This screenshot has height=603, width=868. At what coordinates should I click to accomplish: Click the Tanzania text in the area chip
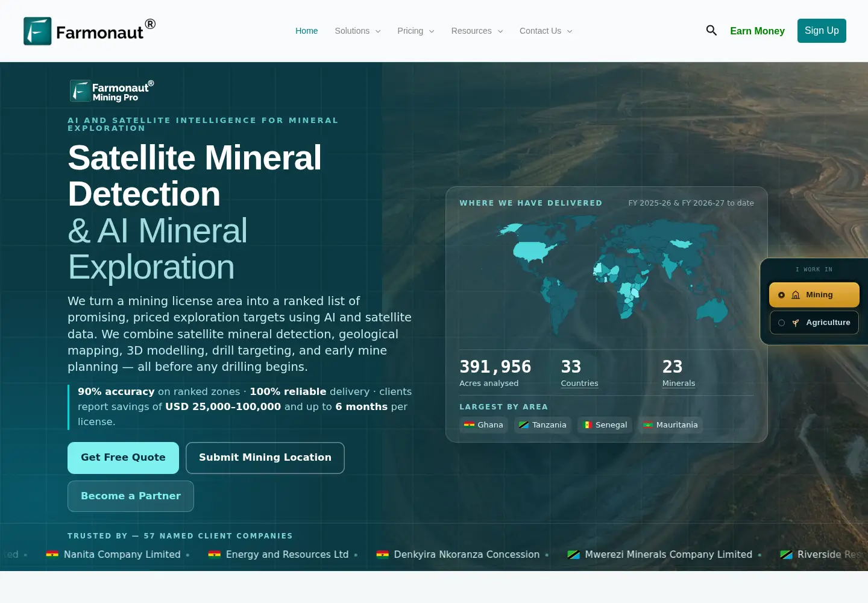pyautogui.click(x=549, y=425)
